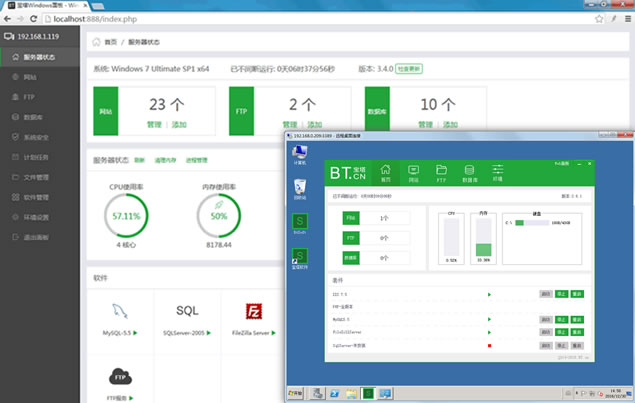Viewport: 635px width, 403px height.
Task: Click the CPU usage gauge showing 57.11%
Action: tap(126, 215)
